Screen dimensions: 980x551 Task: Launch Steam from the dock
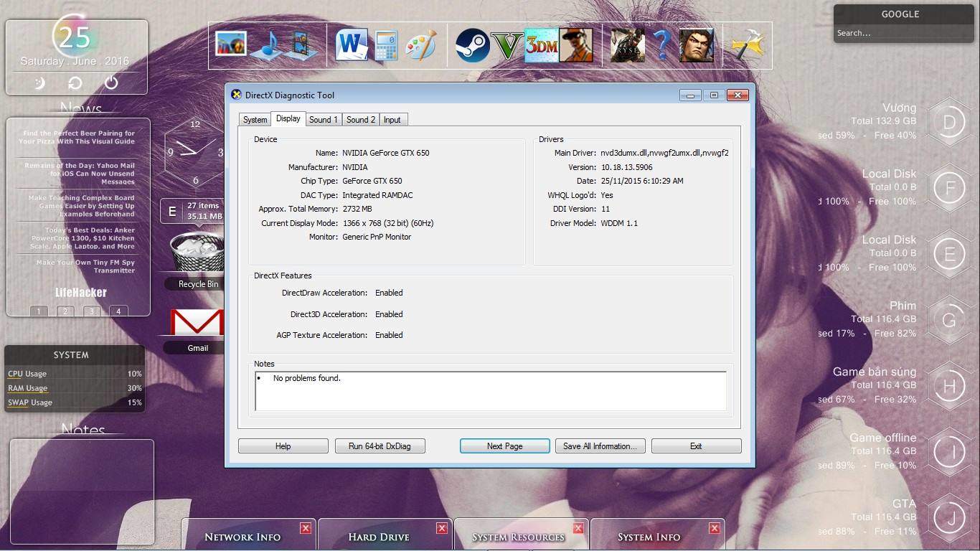473,45
